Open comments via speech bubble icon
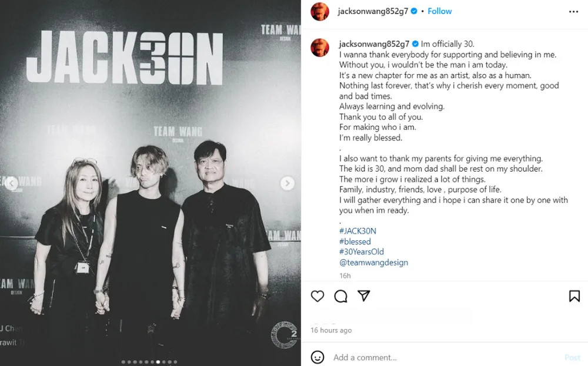Viewport: 588px width, 366px height. pos(340,296)
